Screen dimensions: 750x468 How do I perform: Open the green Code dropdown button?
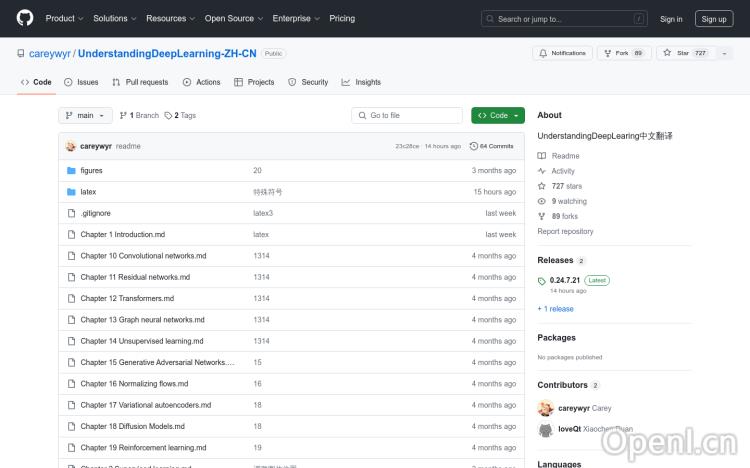point(497,115)
